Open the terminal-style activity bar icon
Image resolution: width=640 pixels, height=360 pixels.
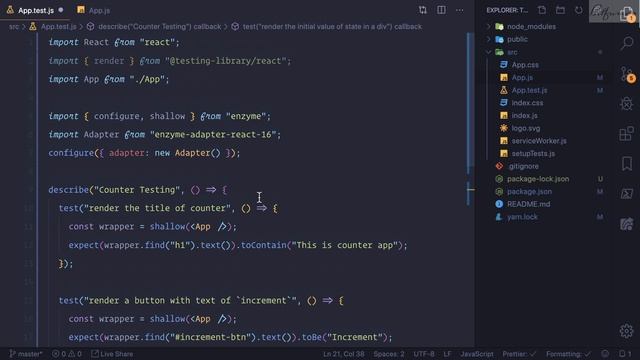627,193
